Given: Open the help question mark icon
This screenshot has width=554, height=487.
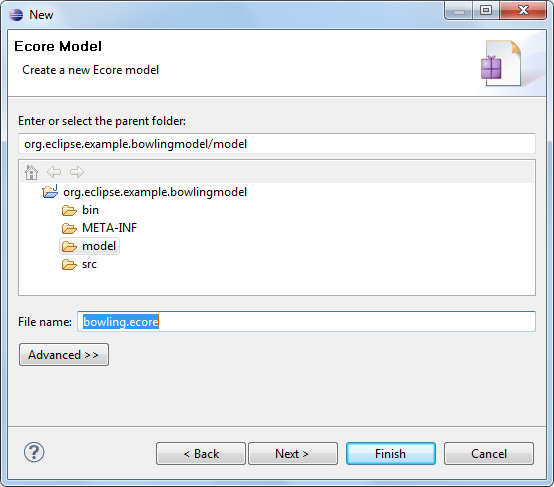Looking at the screenshot, I should tap(34, 452).
